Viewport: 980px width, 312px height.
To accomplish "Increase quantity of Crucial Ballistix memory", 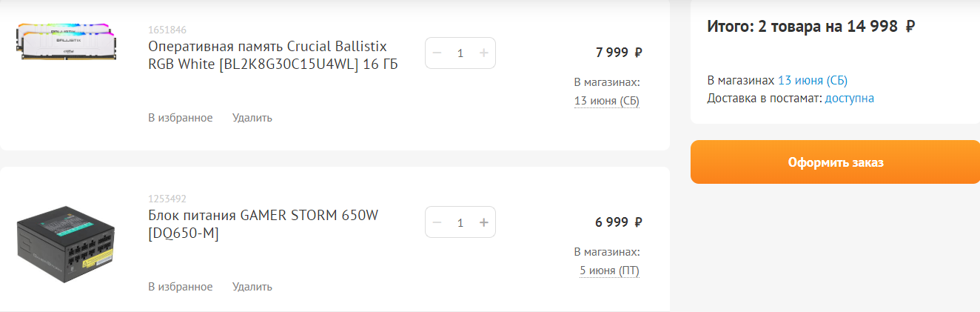I will pos(483,53).
